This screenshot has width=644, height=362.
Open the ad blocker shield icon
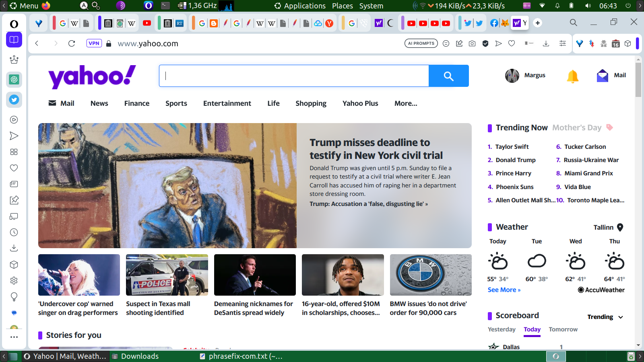click(x=485, y=43)
